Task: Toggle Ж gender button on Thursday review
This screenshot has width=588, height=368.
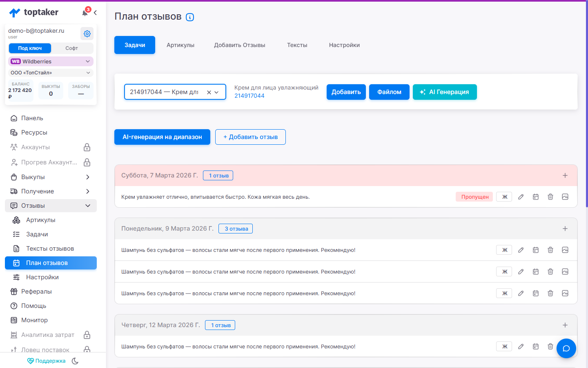Action: point(504,346)
